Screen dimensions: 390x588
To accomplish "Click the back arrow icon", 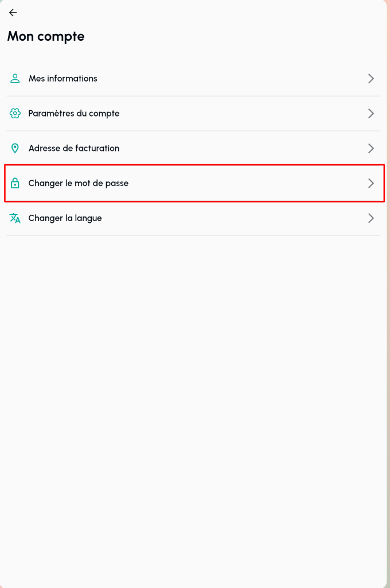I will (13, 13).
